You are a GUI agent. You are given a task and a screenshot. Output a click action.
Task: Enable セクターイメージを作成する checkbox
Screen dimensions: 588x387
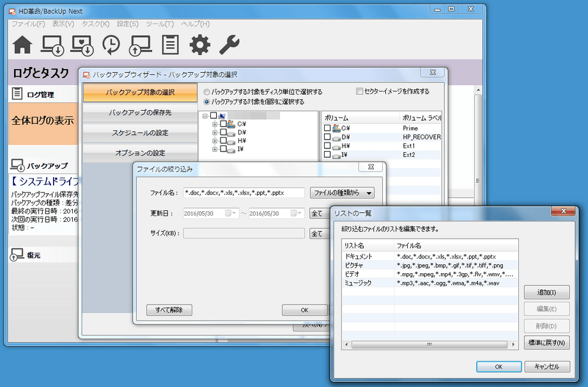coord(359,91)
